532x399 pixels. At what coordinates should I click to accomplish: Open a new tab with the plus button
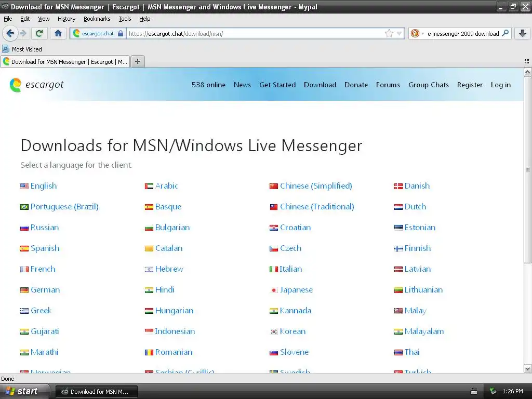(x=137, y=61)
